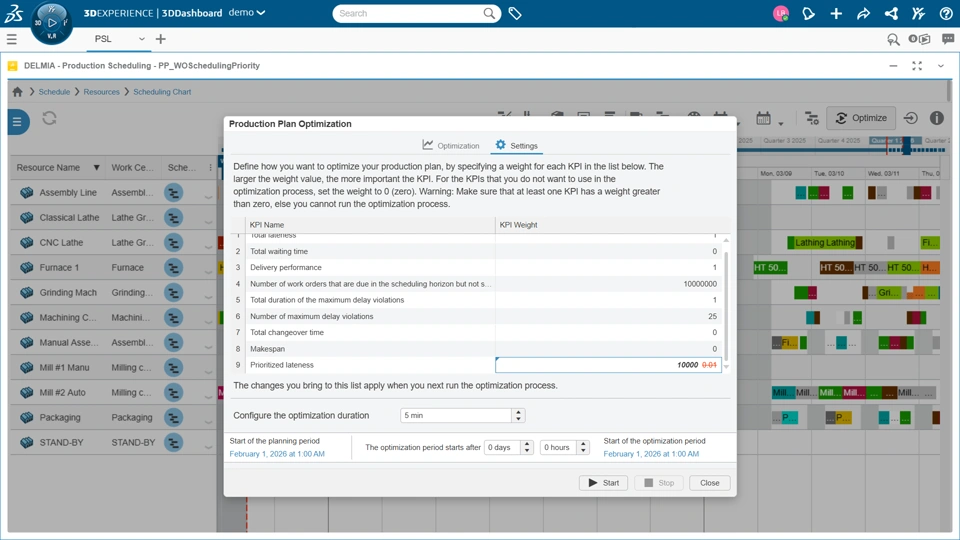This screenshot has width=960, height=540.
Task: Click the Stop button
Action: click(x=659, y=483)
